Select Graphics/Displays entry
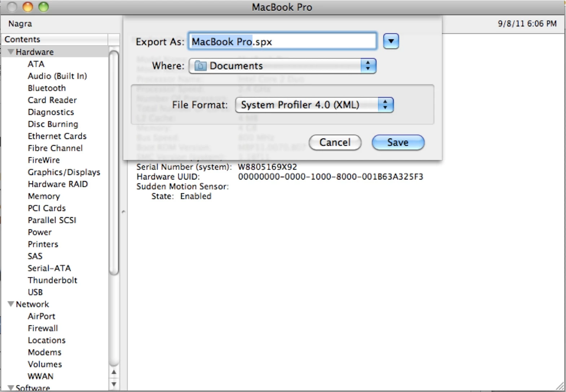The image size is (566, 392). pyautogui.click(x=64, y=172)
